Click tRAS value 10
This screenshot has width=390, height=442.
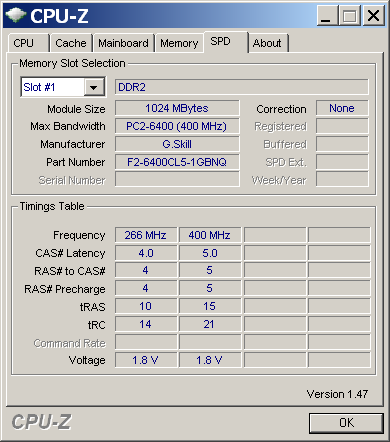coord(146,306)
